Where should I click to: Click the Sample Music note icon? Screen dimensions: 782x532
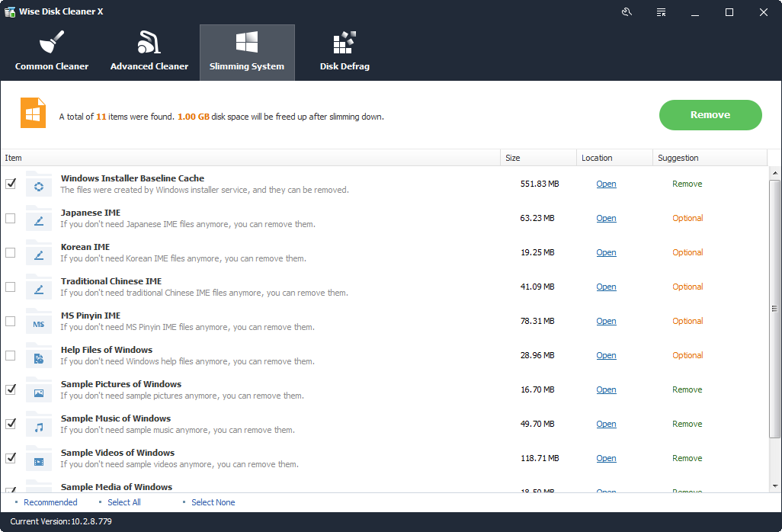(39, 428)
